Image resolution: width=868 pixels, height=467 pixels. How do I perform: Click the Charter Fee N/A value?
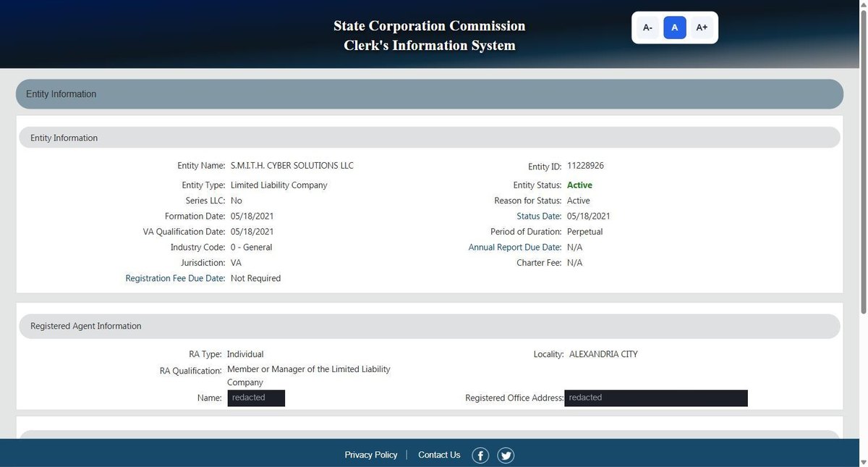point(574,263)
